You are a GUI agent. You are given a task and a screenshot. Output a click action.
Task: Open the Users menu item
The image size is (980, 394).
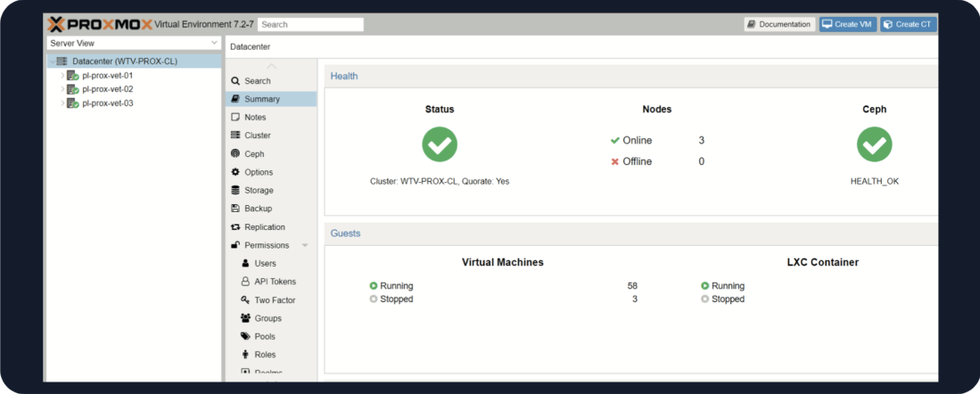[x=271, y=263]
